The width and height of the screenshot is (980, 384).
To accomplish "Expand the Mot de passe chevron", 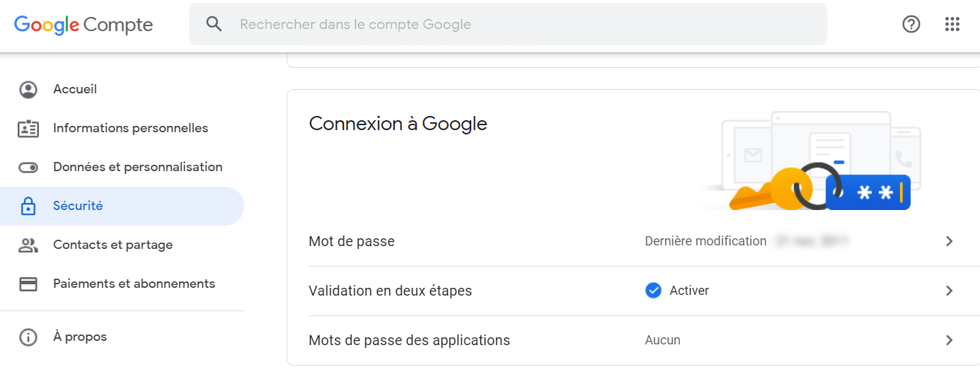I will pos(950,241).
